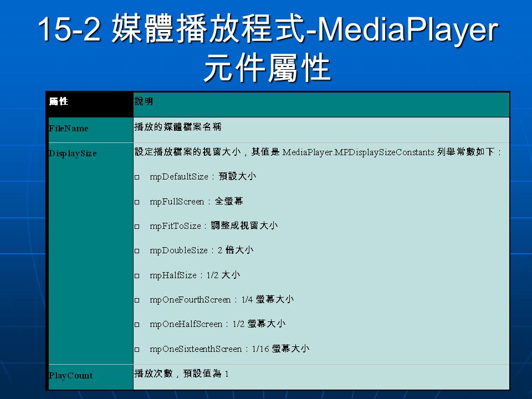
Task: Click the square bullet before mpOneHalfScreen
Action: coord(137,325)
